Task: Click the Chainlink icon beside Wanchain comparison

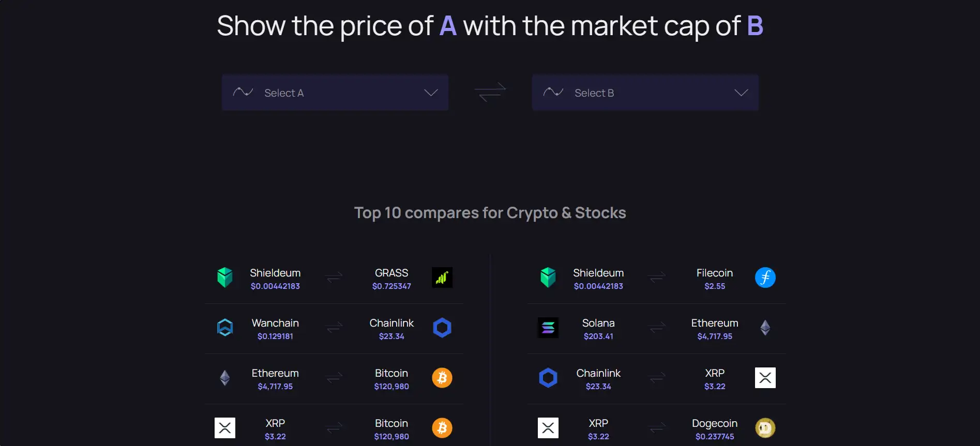Action: [x=442, y=328]
